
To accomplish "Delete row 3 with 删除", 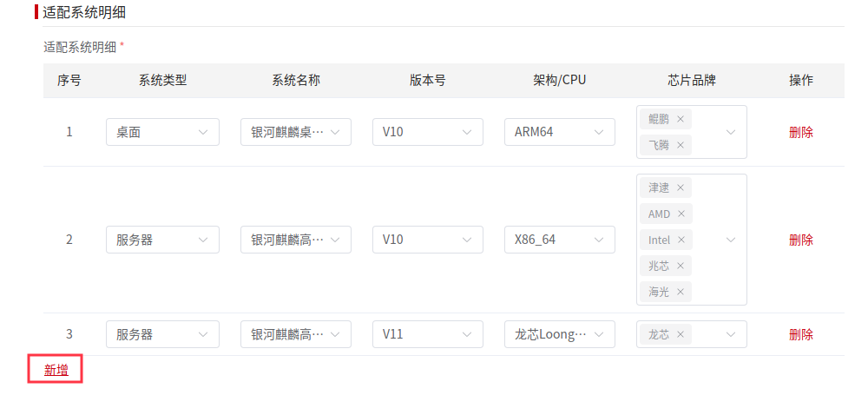I will pyautogui.click(x=801, y=334).
